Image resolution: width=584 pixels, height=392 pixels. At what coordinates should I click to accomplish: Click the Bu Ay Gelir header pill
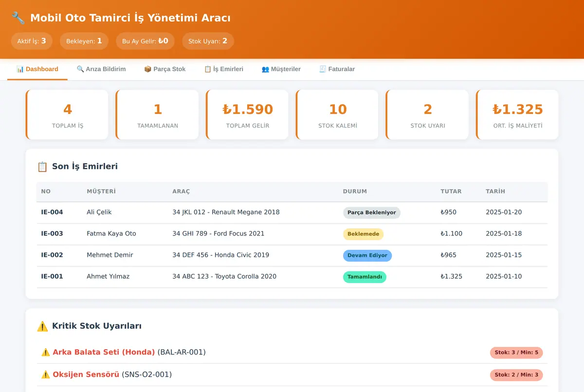point(145,41)
